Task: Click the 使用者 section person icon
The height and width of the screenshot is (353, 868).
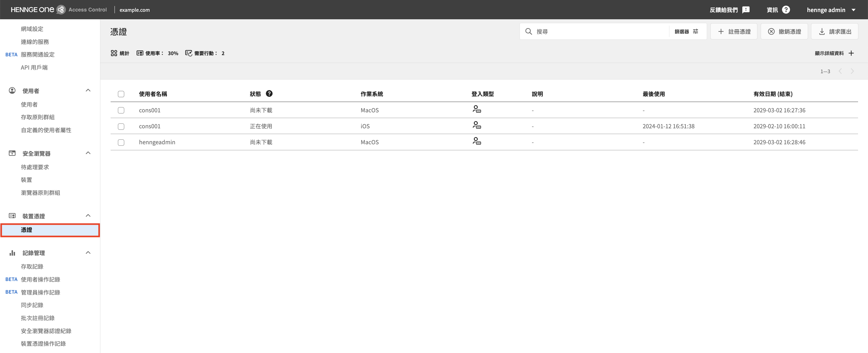Action: click(12, 90)
